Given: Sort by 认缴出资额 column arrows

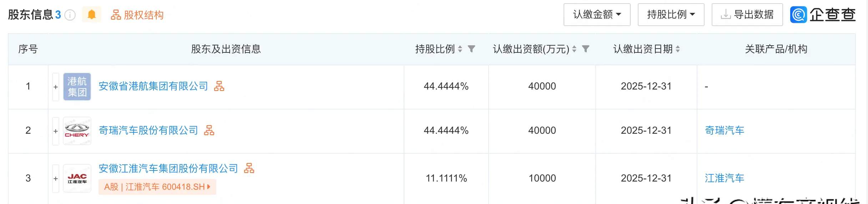Looking at the screenshot, I should (x=574, y=49).
